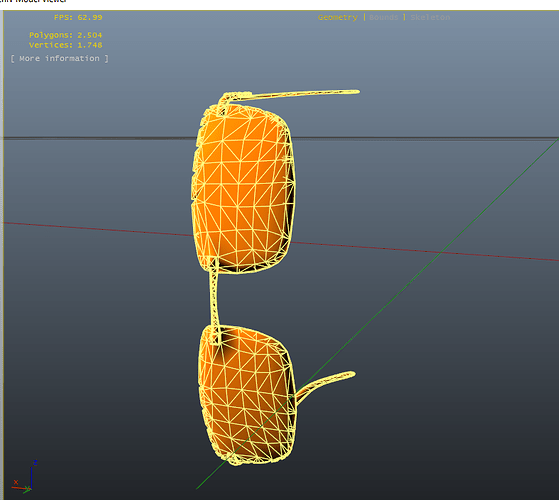The width and height of the screenshot is (559, 500).
Task: Click the Vertices count readout
Action: [66, 45]
